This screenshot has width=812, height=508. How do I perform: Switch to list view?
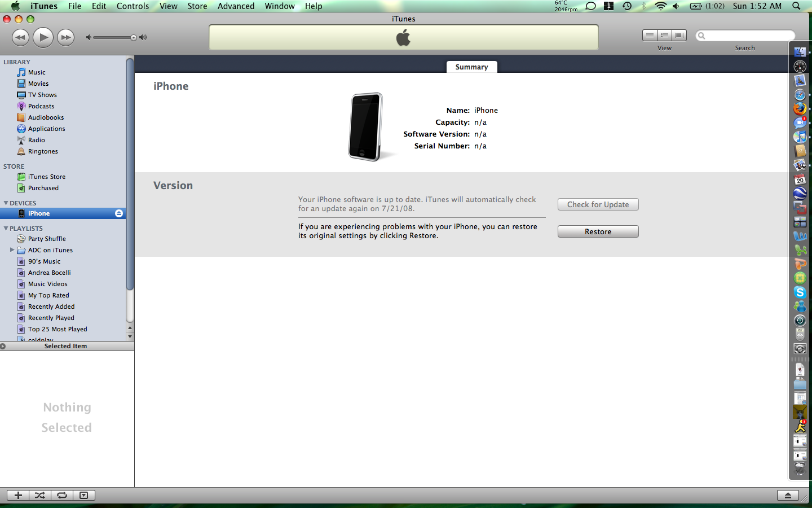(x=650, y=36)
